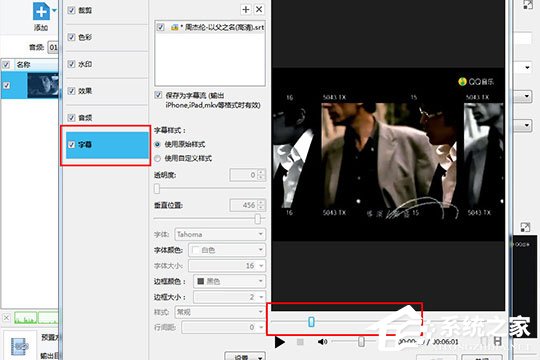Click the transparency slider handle
This screenshot has height=360, width=540.
157,188
